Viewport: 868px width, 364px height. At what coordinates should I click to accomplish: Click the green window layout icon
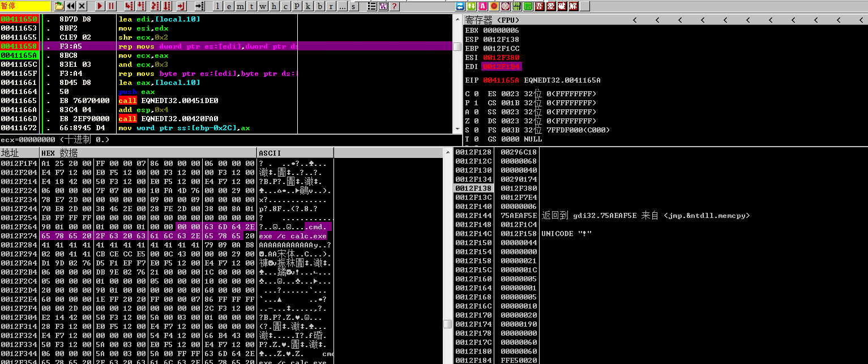[x=528, y=6]
